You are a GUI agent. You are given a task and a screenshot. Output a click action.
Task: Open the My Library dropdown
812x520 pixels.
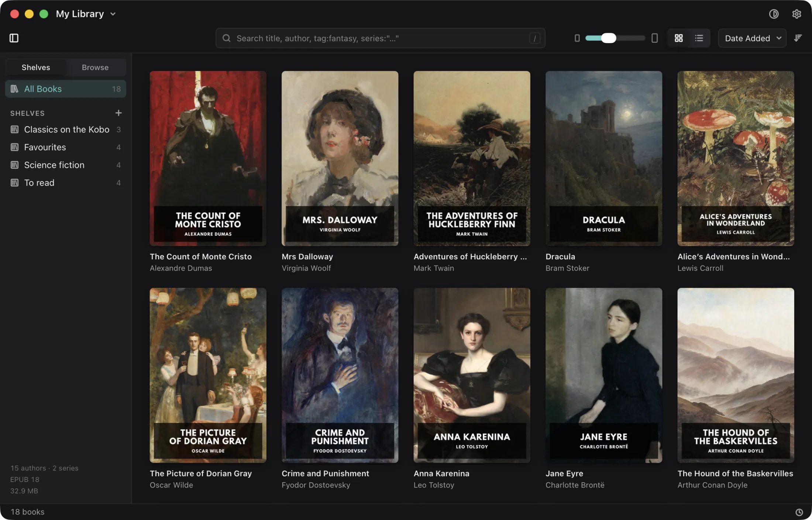tap(86, 14)
